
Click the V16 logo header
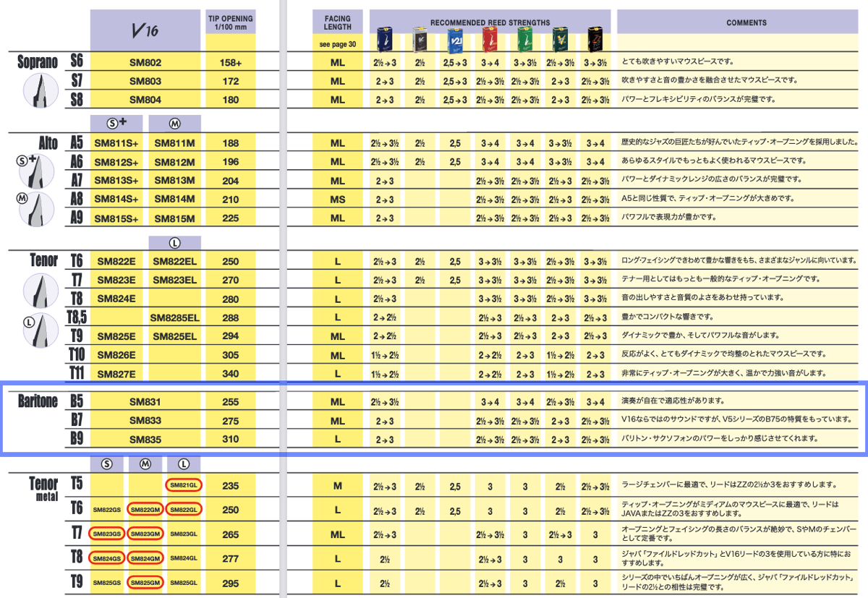145,30
